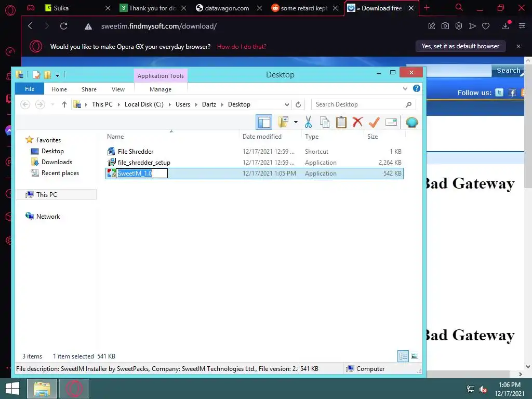The width and height of the screenshot is (532, 399).
Task: Open Recent places in navigation pane
Action: pyautogui.click(x=60, y=172)
